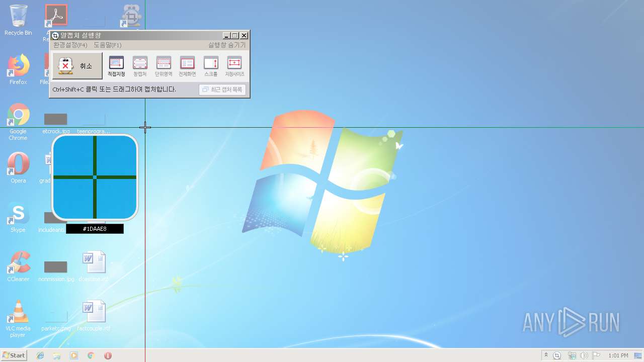Image resolution: width=644 pixels, height=362 pixels.
Task: Open the network status tray icon
Action: point(572,355)
